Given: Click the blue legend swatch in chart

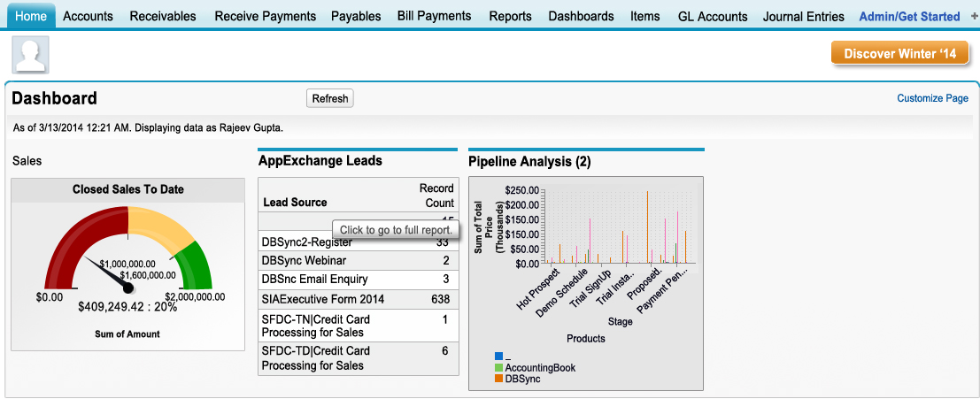Looking at the screenshot, I should pyautogui.click(x=499, y=357).
